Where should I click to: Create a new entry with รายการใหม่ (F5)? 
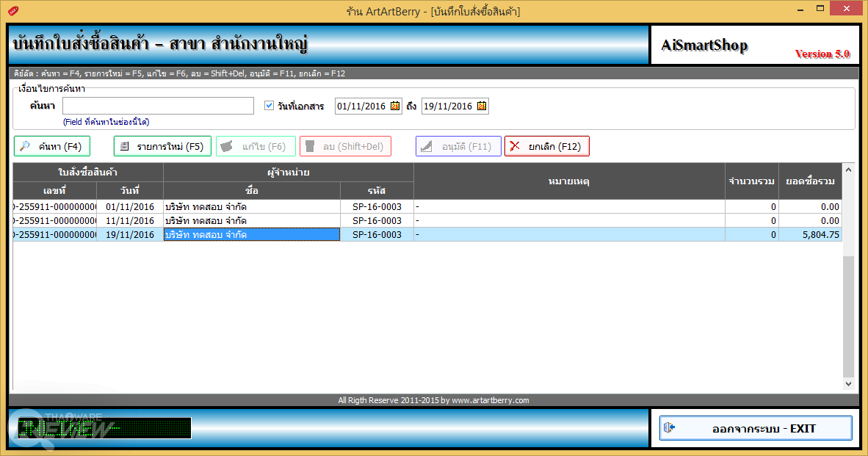pos(162,146)
